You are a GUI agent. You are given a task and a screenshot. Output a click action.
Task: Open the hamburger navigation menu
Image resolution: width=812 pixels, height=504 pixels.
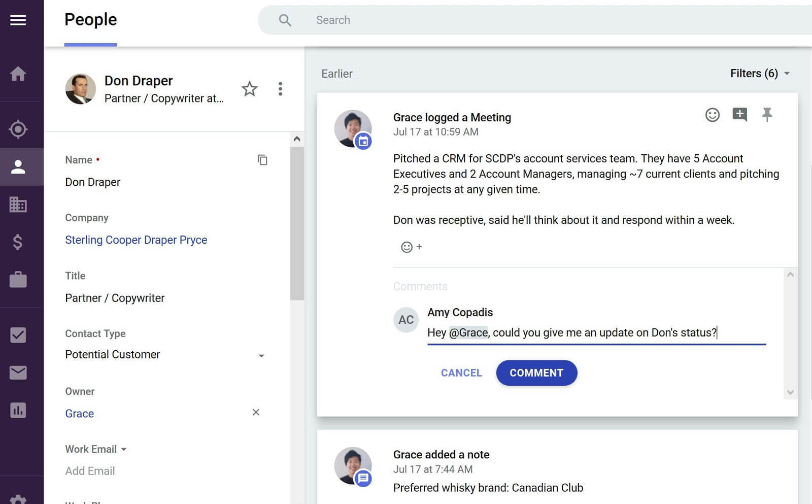(x=18, y=20)
